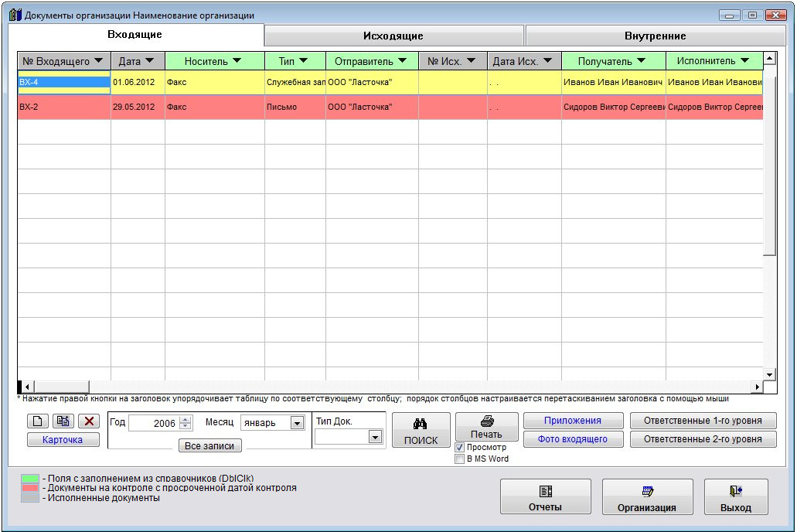This screenshot has width=797, height=532.
Task: Click Иванов Иван Иванович in Получатель column
Action: tap(614, 83)
